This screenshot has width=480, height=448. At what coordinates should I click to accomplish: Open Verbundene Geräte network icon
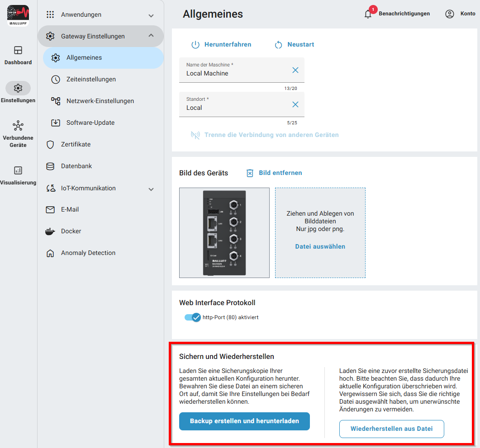tap(18, 126)
